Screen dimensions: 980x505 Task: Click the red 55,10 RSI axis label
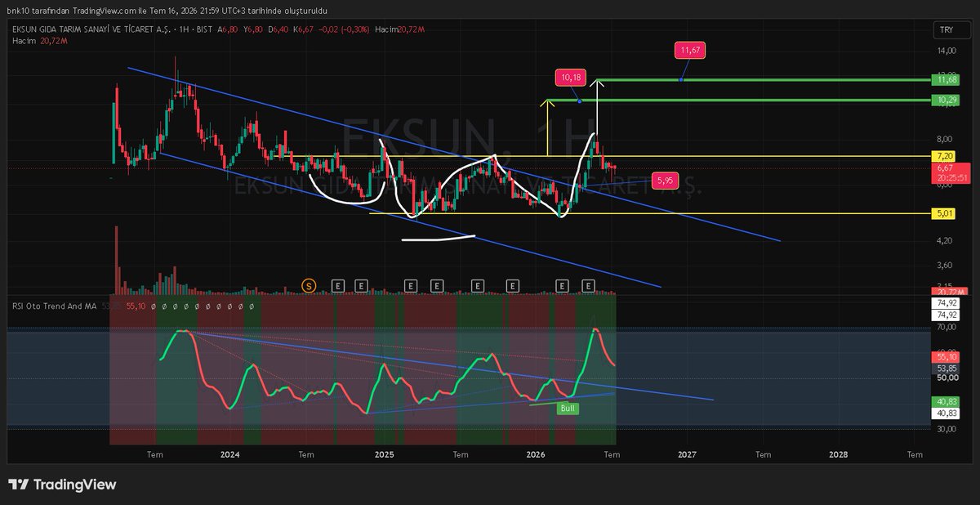click(x=947, y=357)
